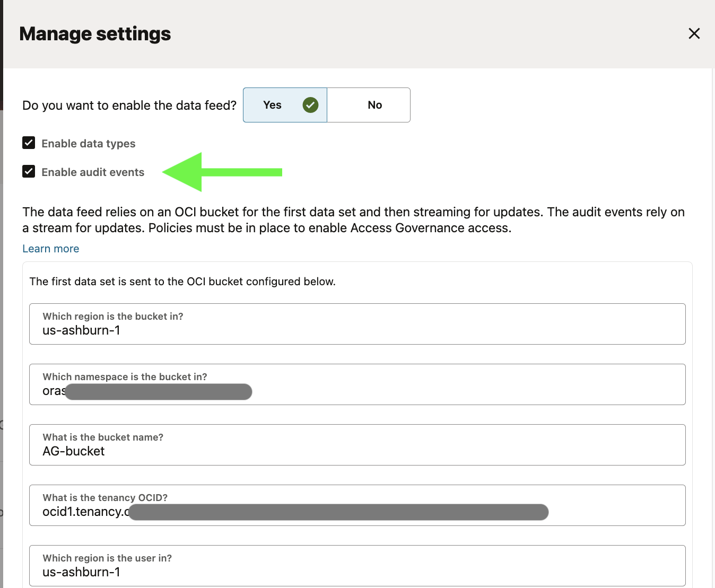Click the user region field
This screenshot has width=715, height=588.
coord(357,572)
